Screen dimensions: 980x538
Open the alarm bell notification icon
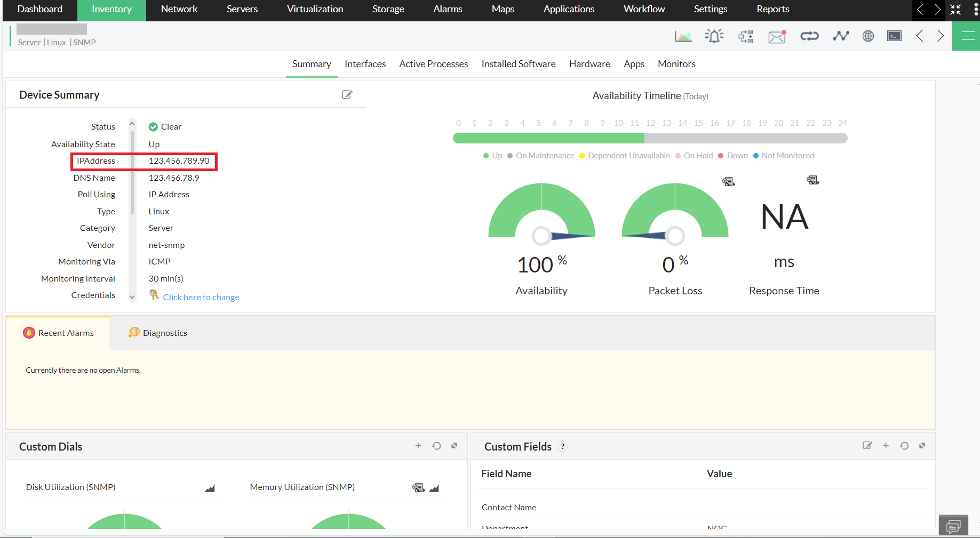click(714, 36)
